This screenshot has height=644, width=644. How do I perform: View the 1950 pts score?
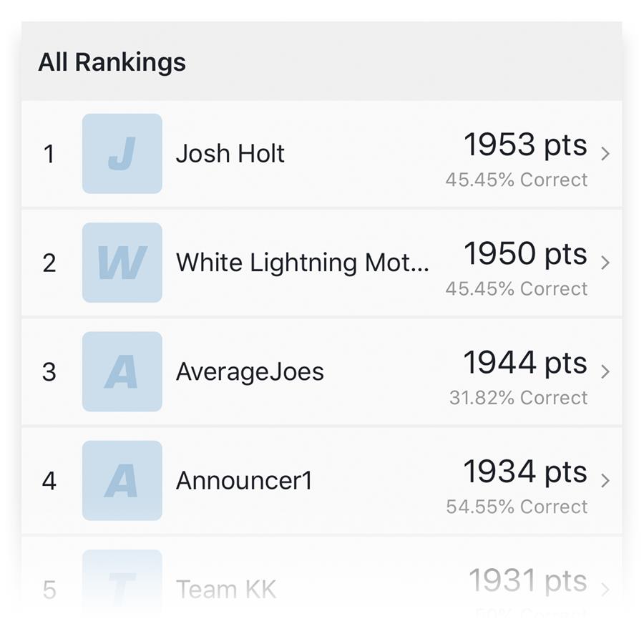click(525, 254)
